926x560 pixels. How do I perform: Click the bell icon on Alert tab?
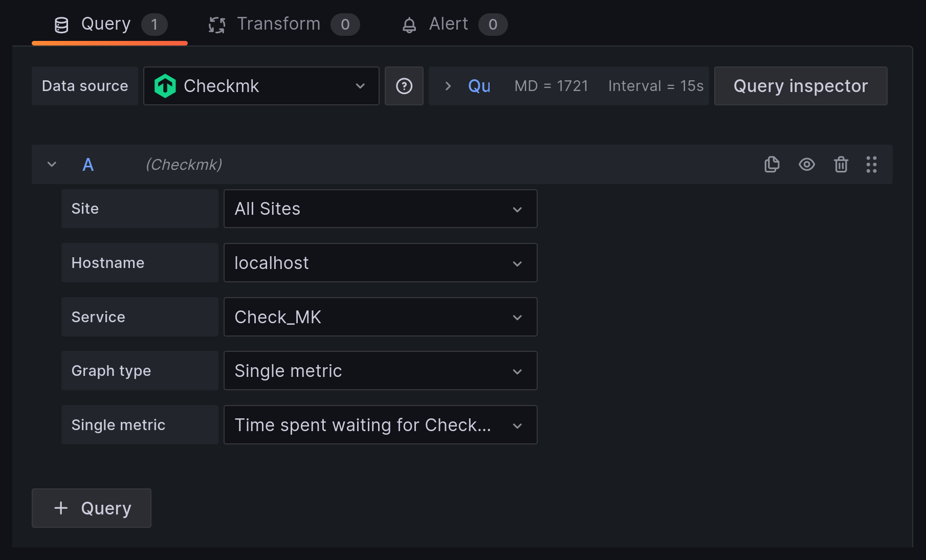point(409,25)
